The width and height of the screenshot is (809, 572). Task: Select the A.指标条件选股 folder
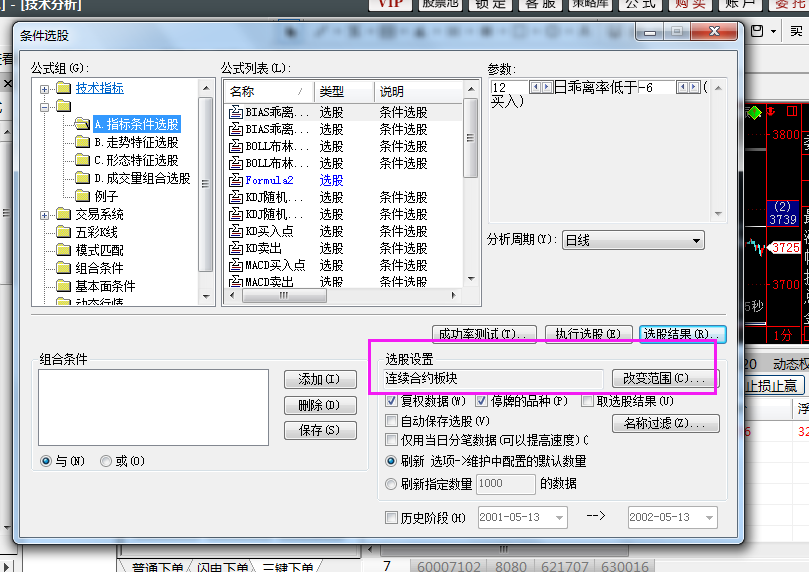(136, 124)
